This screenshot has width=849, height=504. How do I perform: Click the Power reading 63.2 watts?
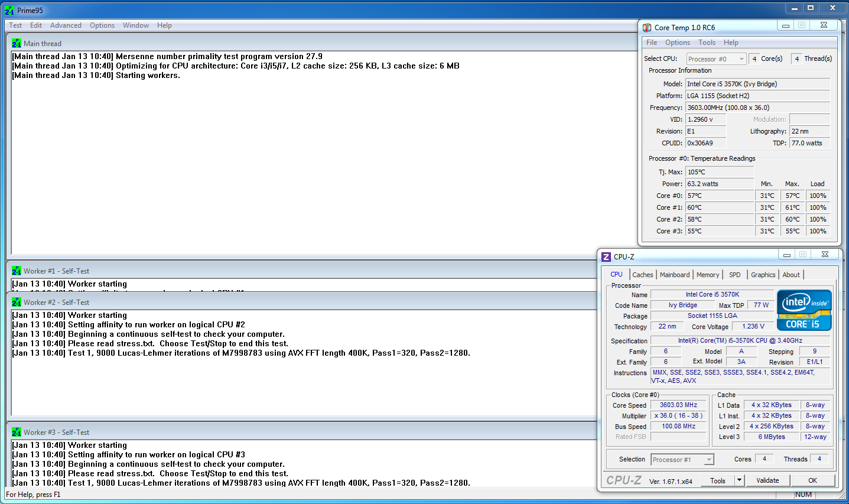(x=720, y=184)
